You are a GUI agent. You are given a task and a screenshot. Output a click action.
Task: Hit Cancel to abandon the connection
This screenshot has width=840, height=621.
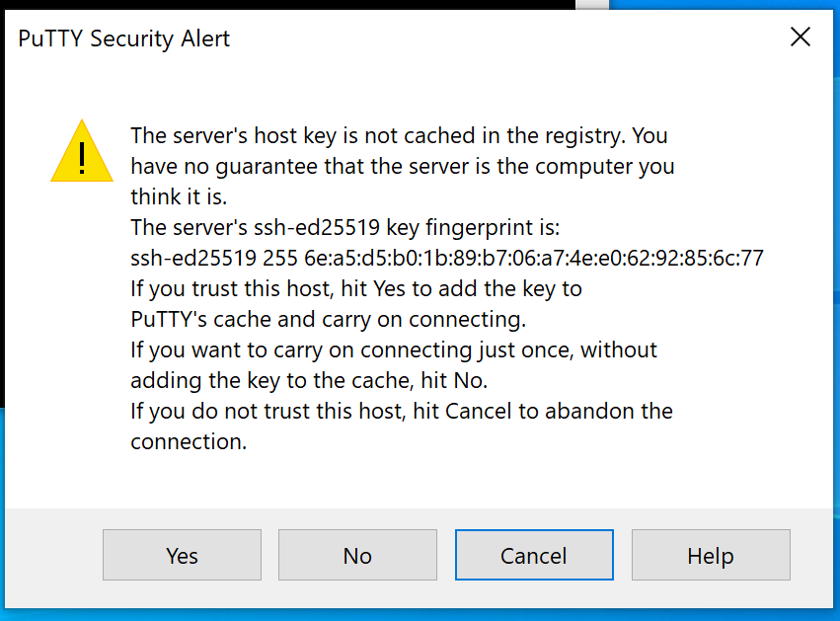534,556
